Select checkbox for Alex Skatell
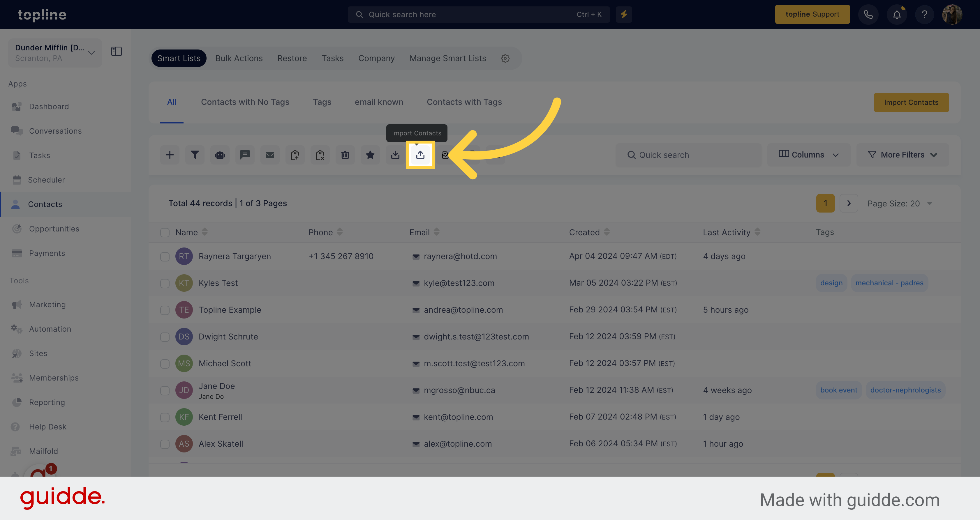The image size is (980, 520). click(165, 444)
